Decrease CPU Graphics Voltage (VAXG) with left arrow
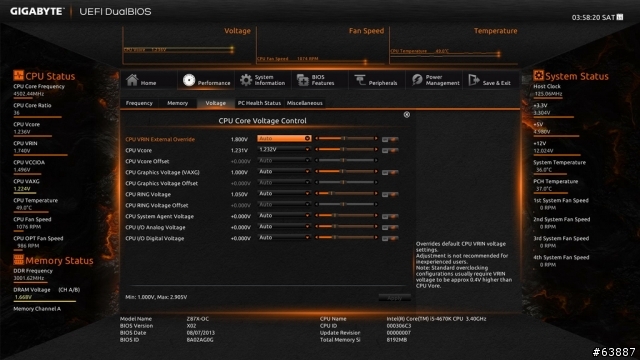Image resolution: width=640 pixels, height=360 pixels. coord(316,171)
